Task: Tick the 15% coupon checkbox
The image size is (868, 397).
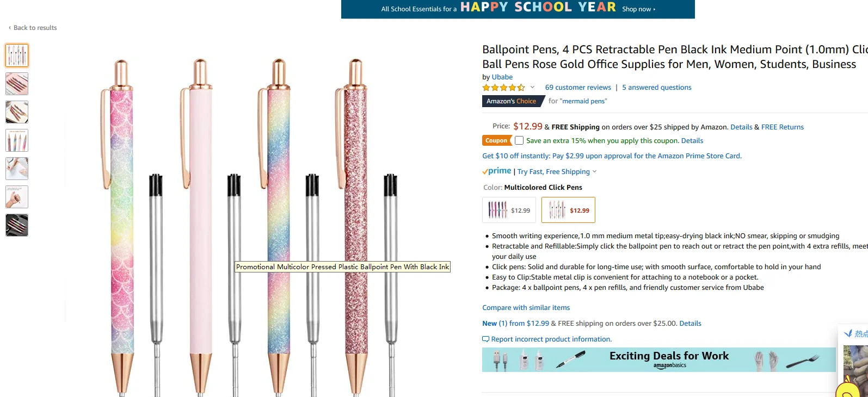Action: tap(519, 140)
